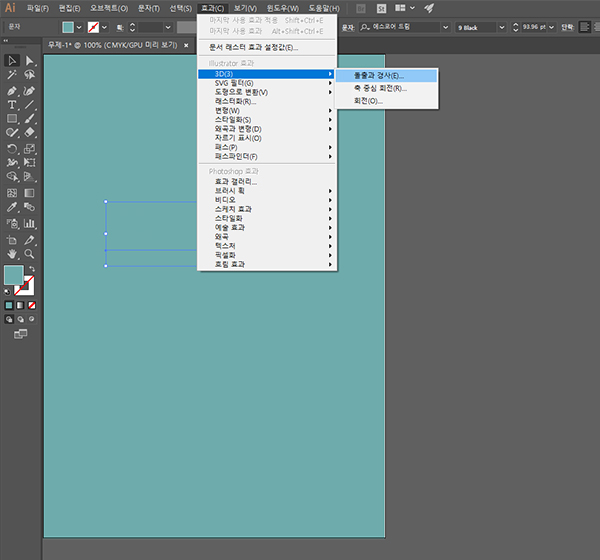Click 문서 래스터 효과 설정값(E)...
Viewport: 600px width, 560px height.
click(x=266, y=47)
